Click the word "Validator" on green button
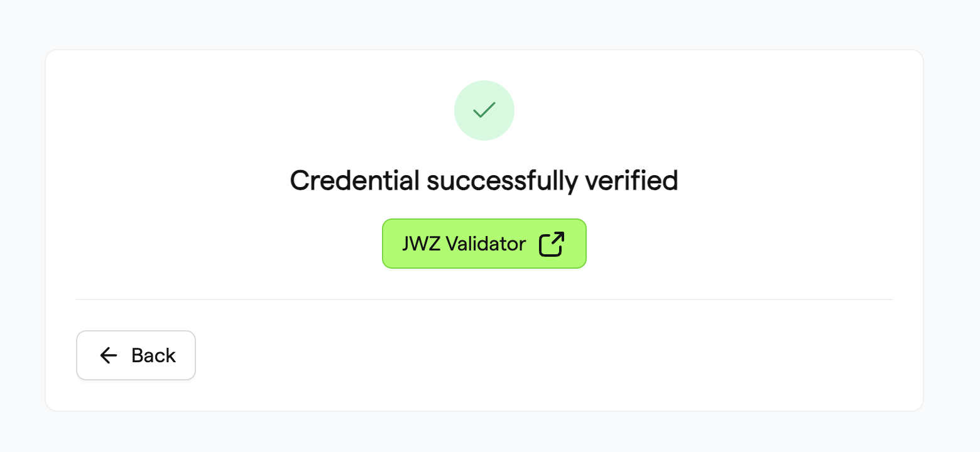 pyautogui.click(x=486, y=244)
